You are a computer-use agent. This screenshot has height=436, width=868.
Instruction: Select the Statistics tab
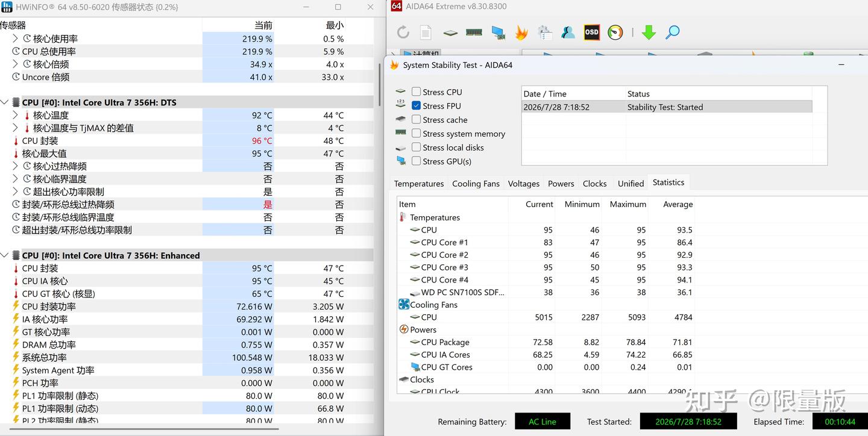[x=668, y=182]
